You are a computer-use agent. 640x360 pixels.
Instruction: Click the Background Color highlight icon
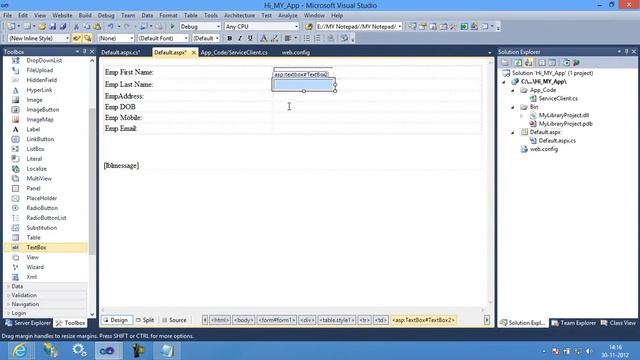[275, 38]
